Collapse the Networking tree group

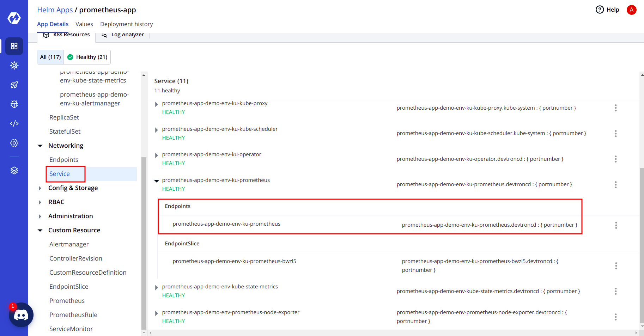(40, 146)
